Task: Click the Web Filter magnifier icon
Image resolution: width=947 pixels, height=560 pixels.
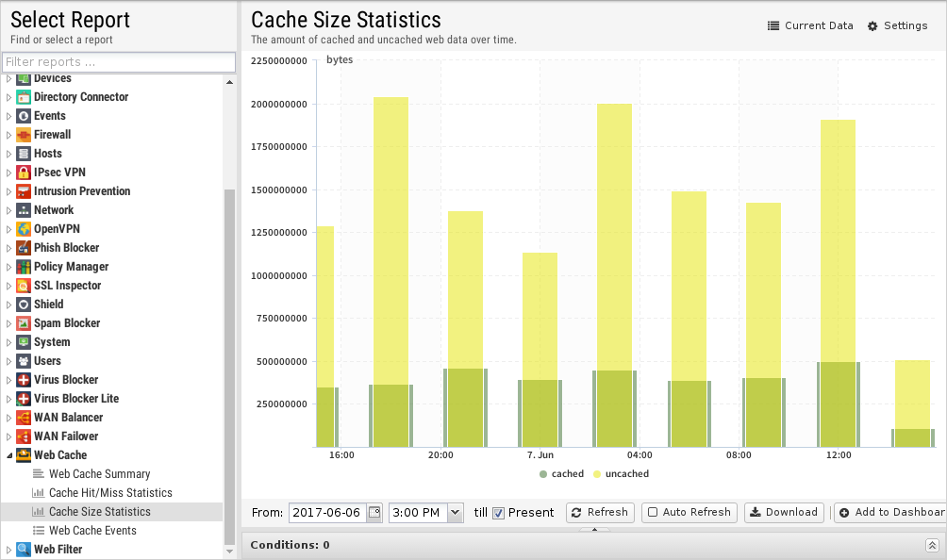Action: pyautogui.click(x=24, y=550)
